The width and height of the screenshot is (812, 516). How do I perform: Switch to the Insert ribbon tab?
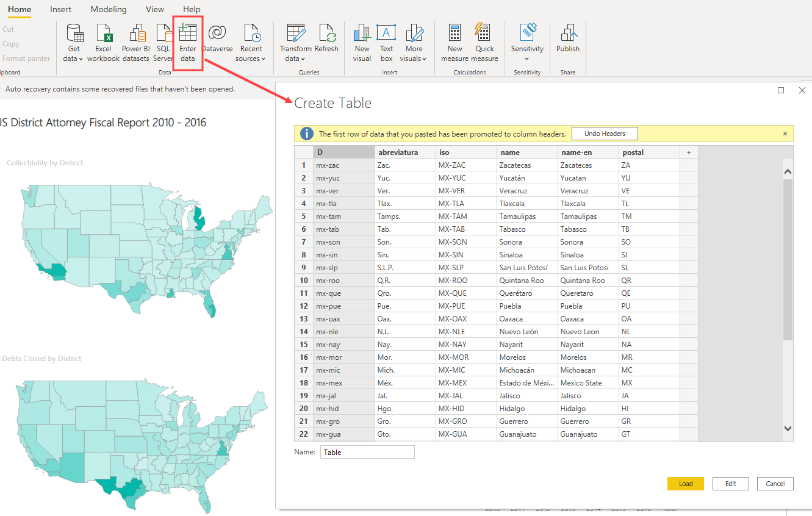coord(60,9)
